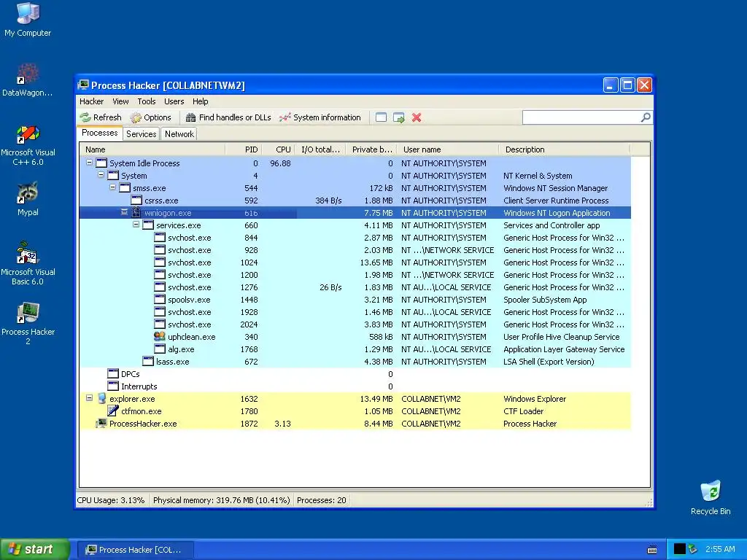Select svchost.exe with PID 1276
The height and width of the screenshot is (560, 747).
355,287
